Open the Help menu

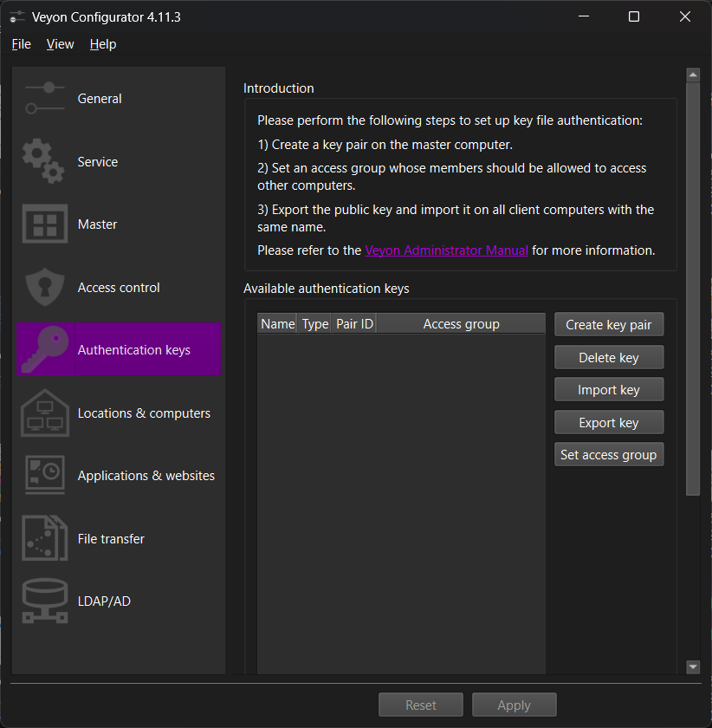click(103, 44)
